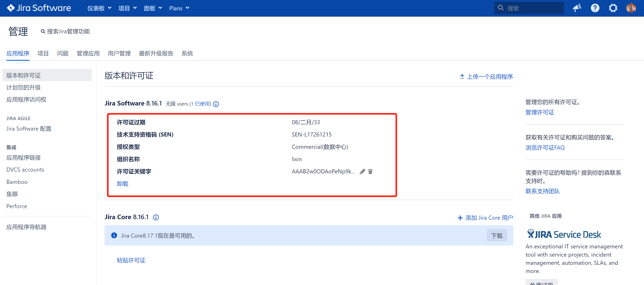Click the edit pencil for license key
This screenshot has width=644, height=285.
(x=362, y=172)
